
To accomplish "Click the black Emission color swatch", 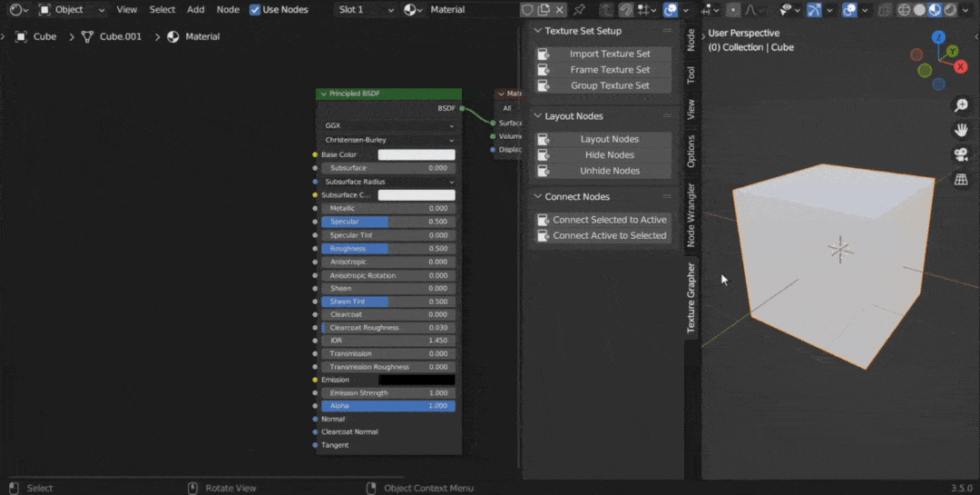I will pyautogui.click(x=416, y=380).
